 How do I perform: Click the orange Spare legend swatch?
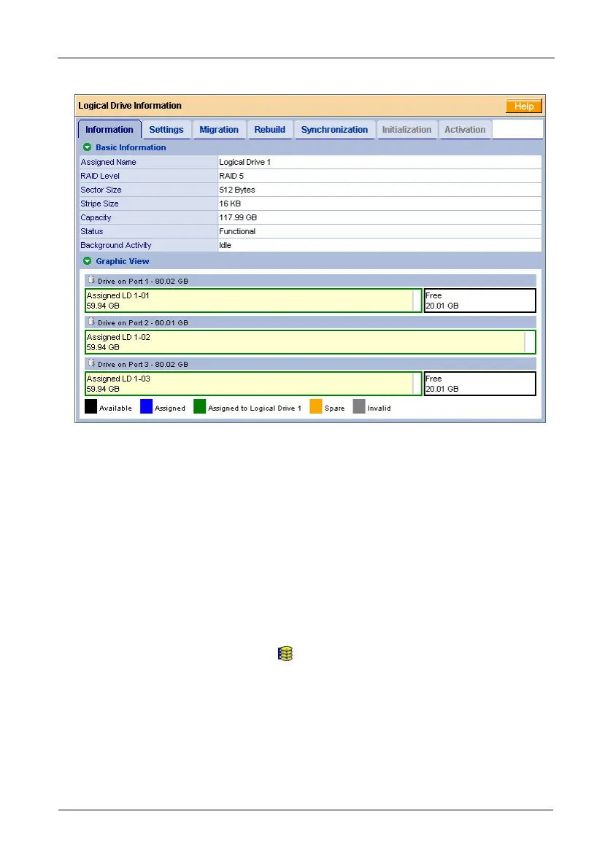point(316,407)
